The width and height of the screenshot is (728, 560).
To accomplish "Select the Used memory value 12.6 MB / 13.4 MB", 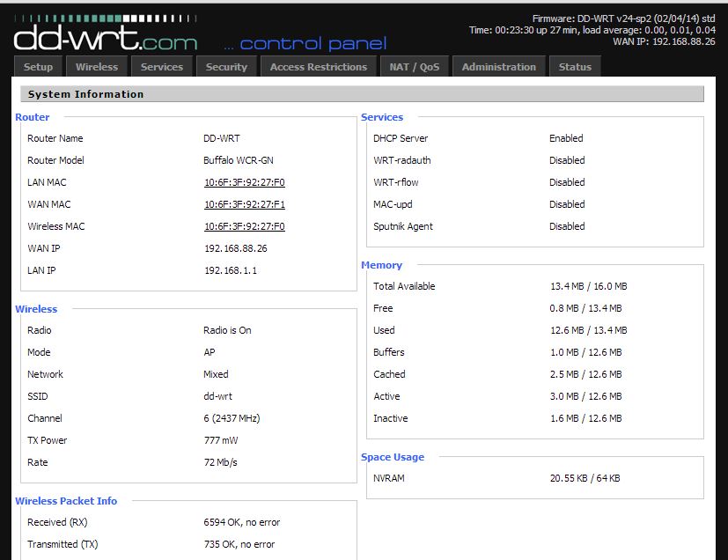I will (x=589, y=330).
